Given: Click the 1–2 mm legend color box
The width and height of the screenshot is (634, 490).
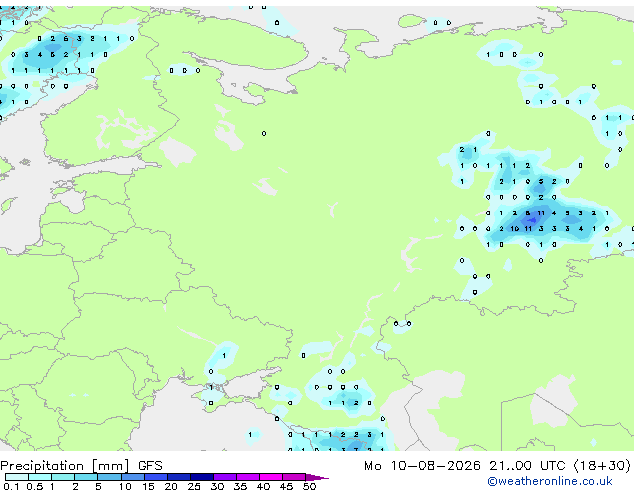Looking at the screenshot, I should click(x=63, y=477).
